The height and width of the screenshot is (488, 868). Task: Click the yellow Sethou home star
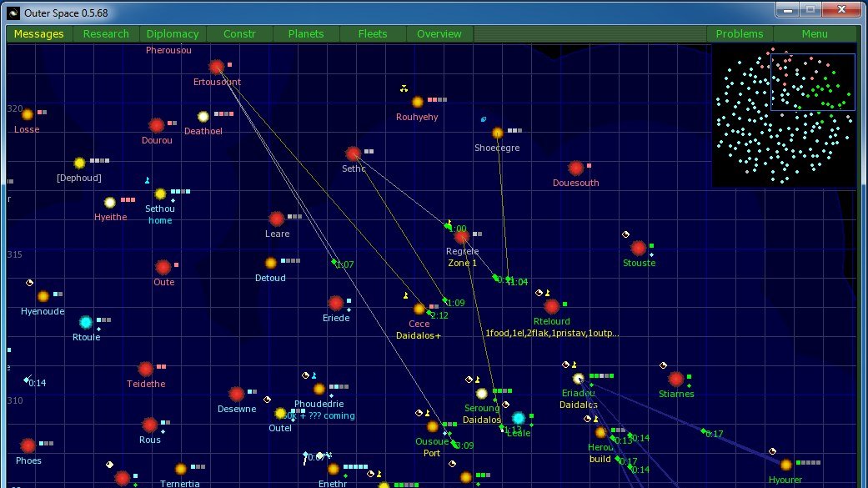coord(160,194)
